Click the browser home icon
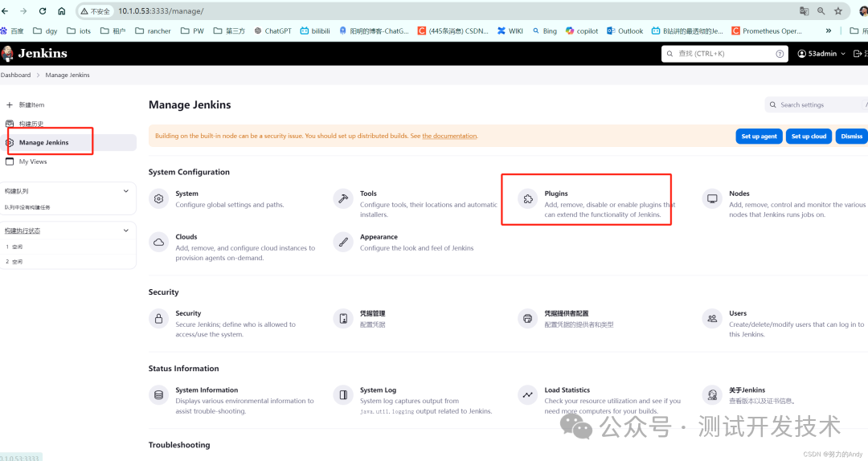 61,10
